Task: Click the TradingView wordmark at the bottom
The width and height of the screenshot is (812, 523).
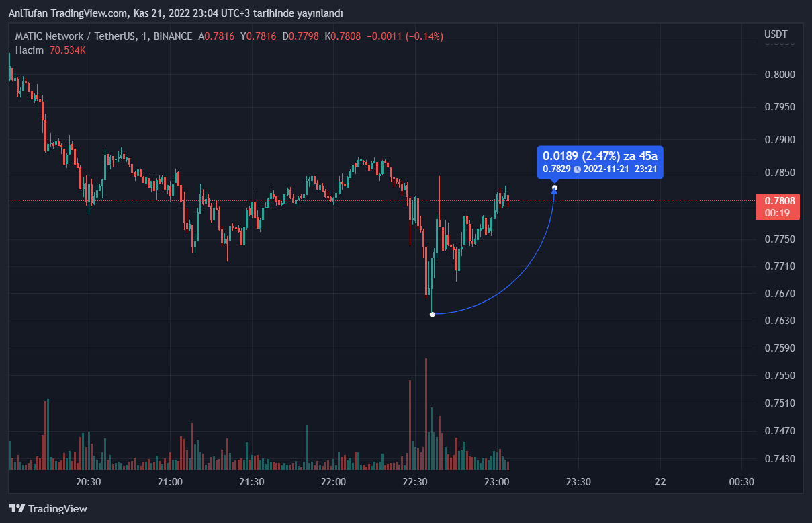Action: coord(58,509)
